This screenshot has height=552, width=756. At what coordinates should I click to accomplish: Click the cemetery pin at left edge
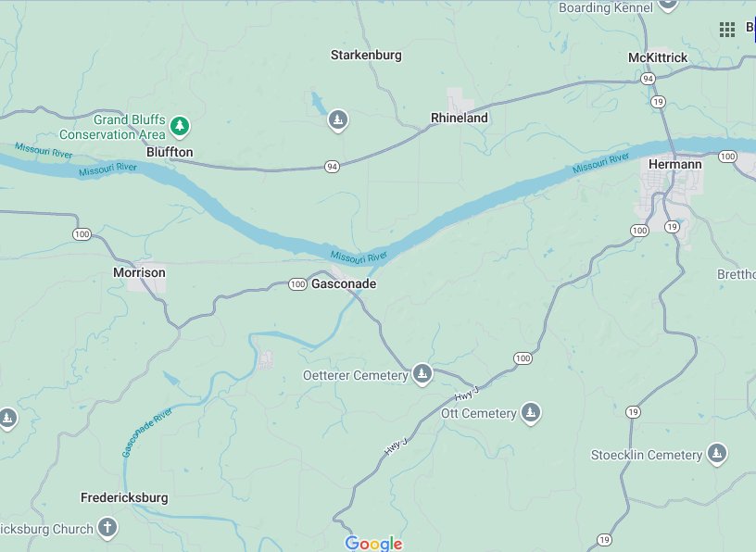[x=7, y=419]
